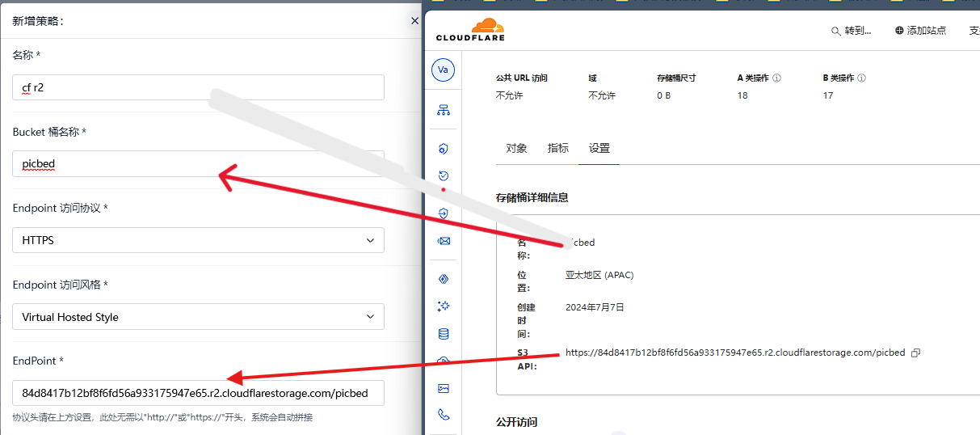
Task: Click the search 'Go to' button in Cloudflare header
Action: tap(852, 31)
